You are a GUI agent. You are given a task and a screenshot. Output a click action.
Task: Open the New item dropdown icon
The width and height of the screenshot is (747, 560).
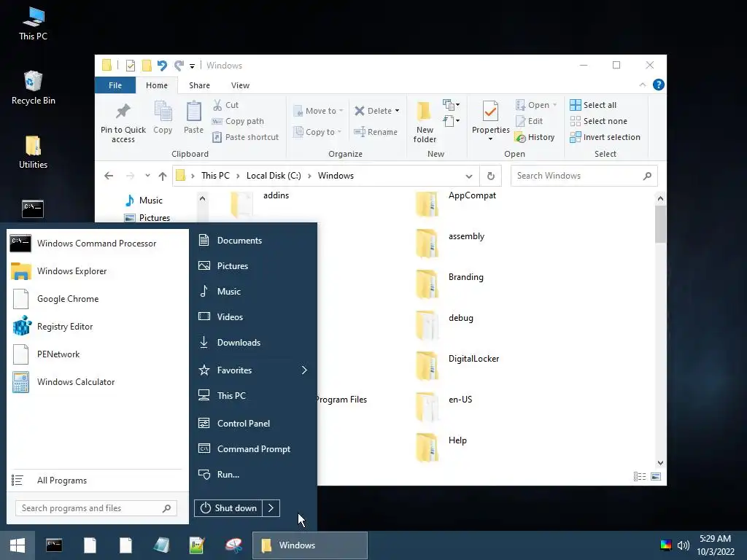point(451,104)
